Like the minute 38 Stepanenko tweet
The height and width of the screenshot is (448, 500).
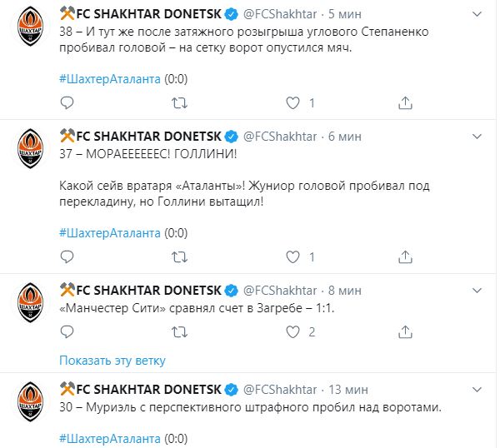tap(292, 103)
